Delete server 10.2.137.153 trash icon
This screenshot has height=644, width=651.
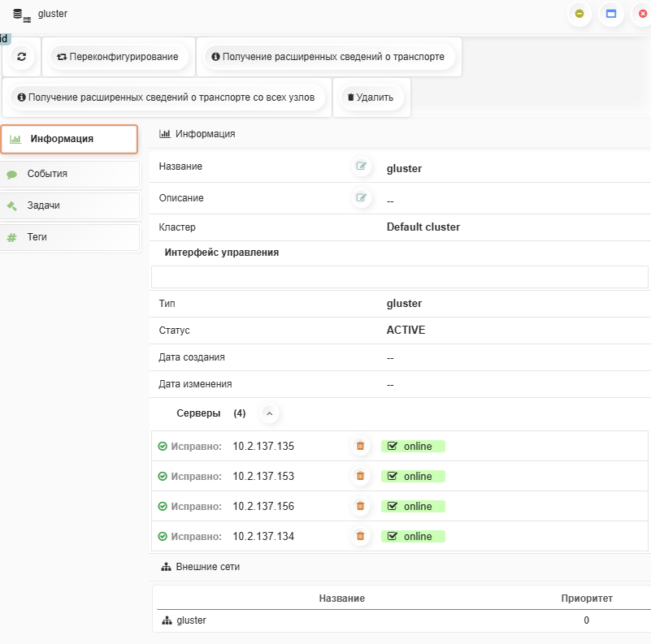coord(360,476)
